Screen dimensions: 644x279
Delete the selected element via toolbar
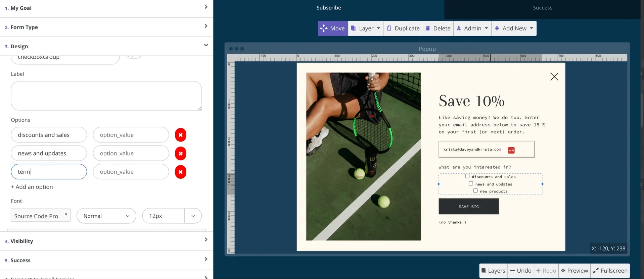pos(438,29)
